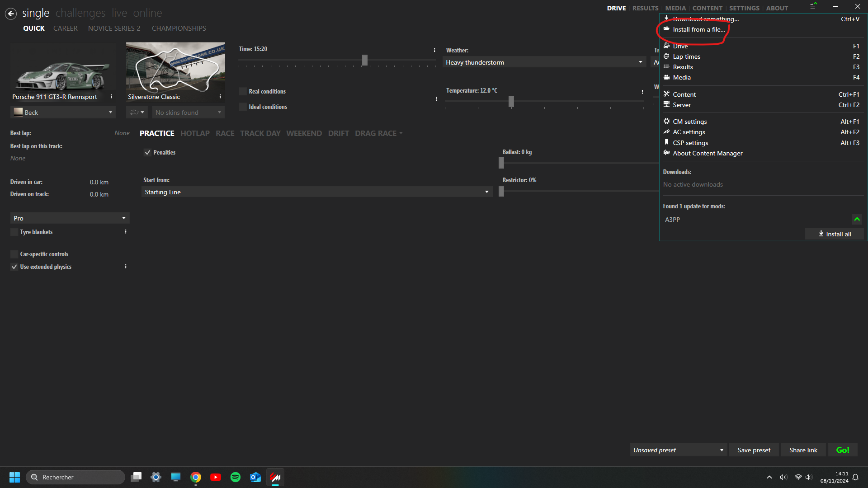Viewport: 868px width, 488px height.
Task: Open the skin setup car icon dropdown
Action: click(137, 113)
